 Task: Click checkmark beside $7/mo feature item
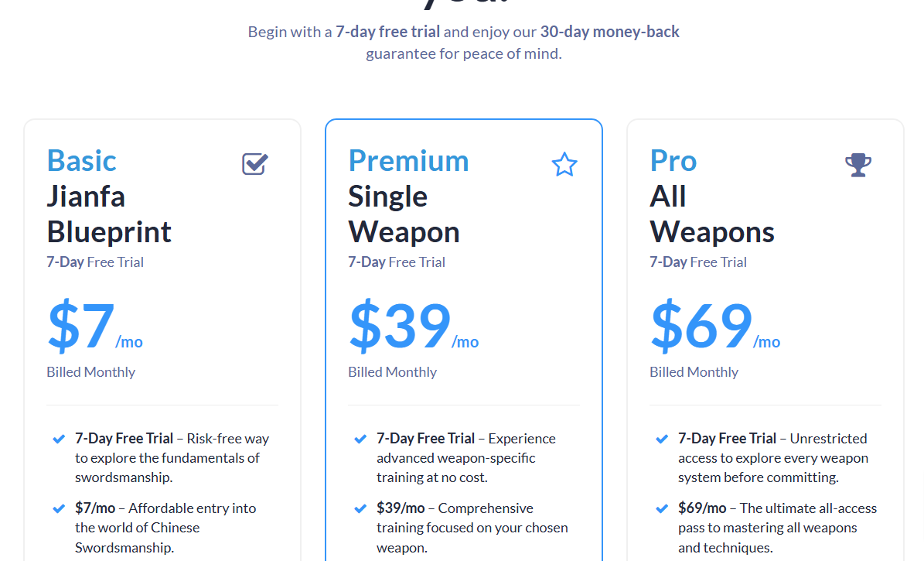click(x=59, y=508)
